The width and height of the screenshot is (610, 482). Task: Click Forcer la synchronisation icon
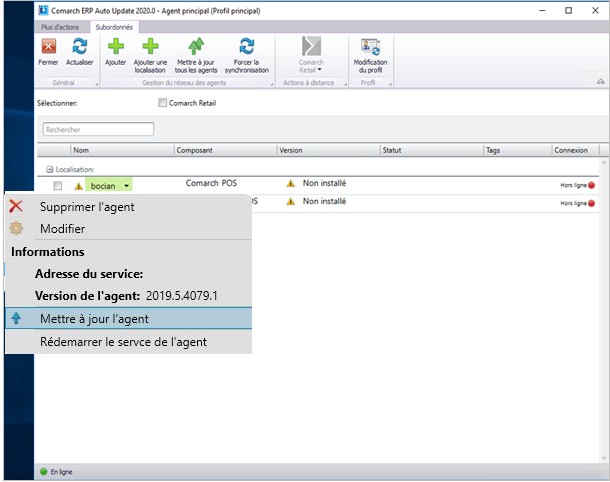[x=247, y=47]
